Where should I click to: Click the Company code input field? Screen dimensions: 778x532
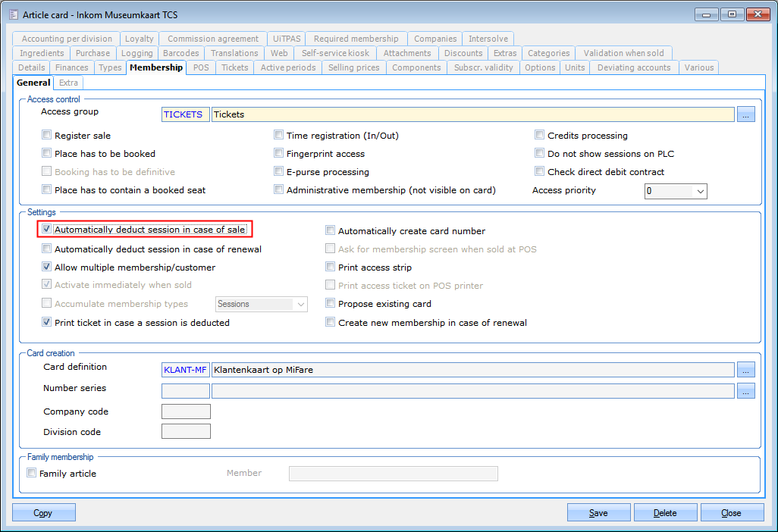[x=186, y=412]
